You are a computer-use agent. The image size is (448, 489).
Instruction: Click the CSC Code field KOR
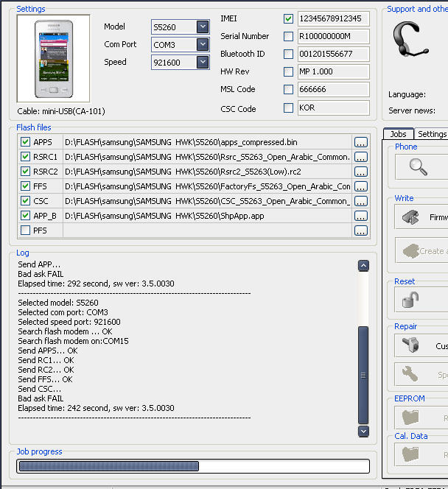coord(334,108)
